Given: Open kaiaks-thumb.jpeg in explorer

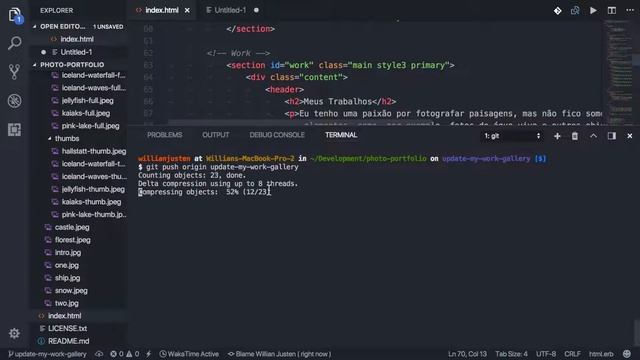Looking at the screenshot, I should [91, 202].
